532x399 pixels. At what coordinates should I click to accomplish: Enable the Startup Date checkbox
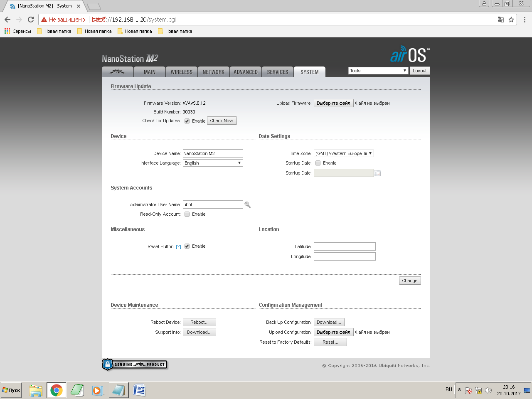tap(318, 163)
